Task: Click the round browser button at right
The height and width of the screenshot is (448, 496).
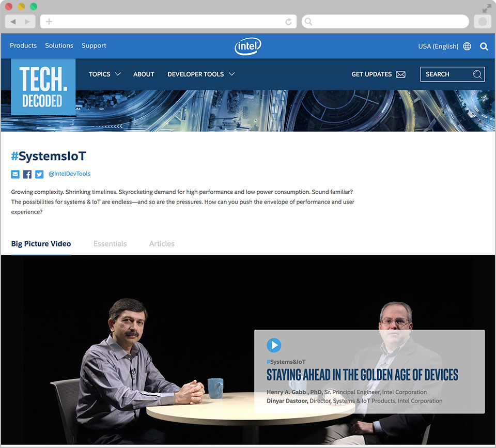Action: [x=483, y=22]
